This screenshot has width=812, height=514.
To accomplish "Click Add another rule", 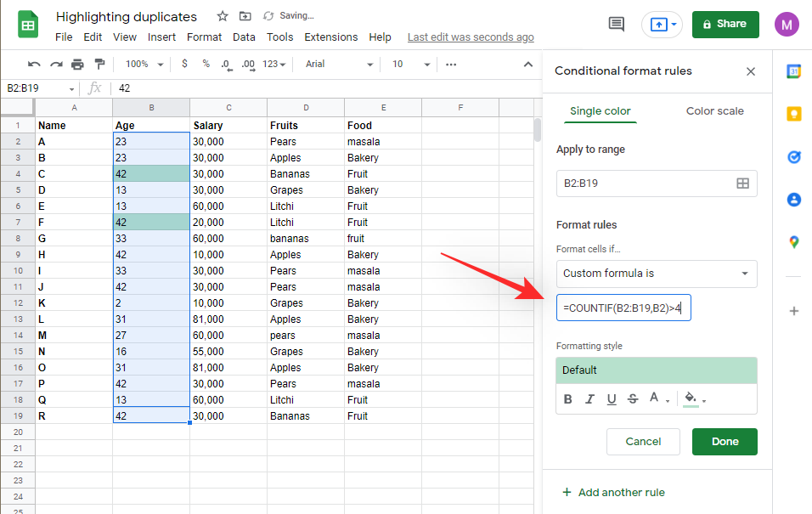I will click(x=613, y=492).
